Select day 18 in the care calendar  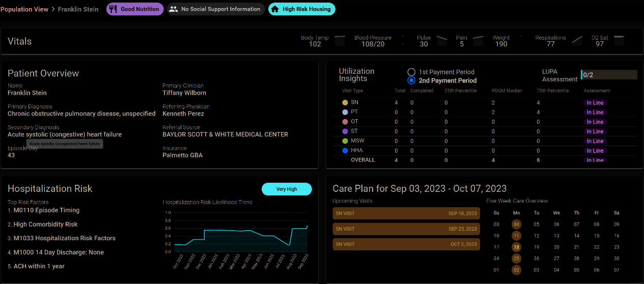[516, 247]
